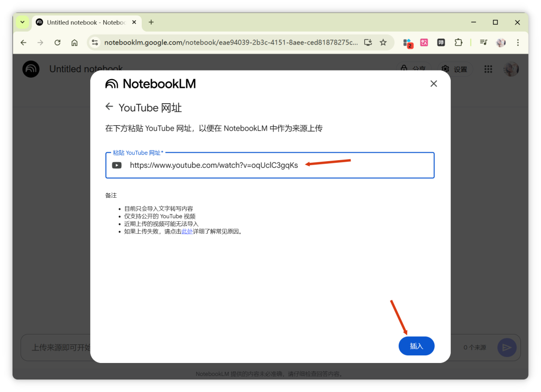Open the Google account avatar in page
The image size is (541, 392).
511,69
